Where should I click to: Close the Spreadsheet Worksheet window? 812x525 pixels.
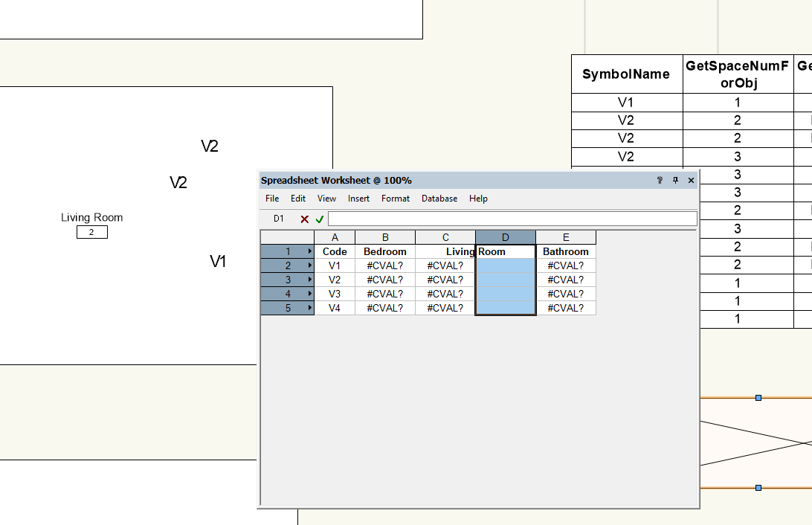click(691, 181)
